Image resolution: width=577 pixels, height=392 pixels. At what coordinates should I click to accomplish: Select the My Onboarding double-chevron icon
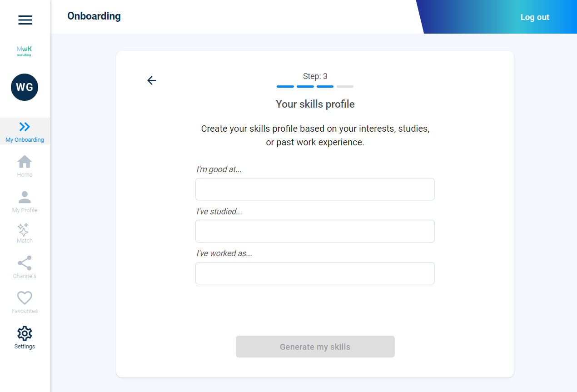click(25, 127)
